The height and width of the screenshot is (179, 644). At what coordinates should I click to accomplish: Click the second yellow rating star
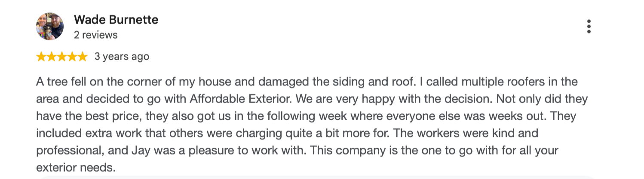(52, 57)
